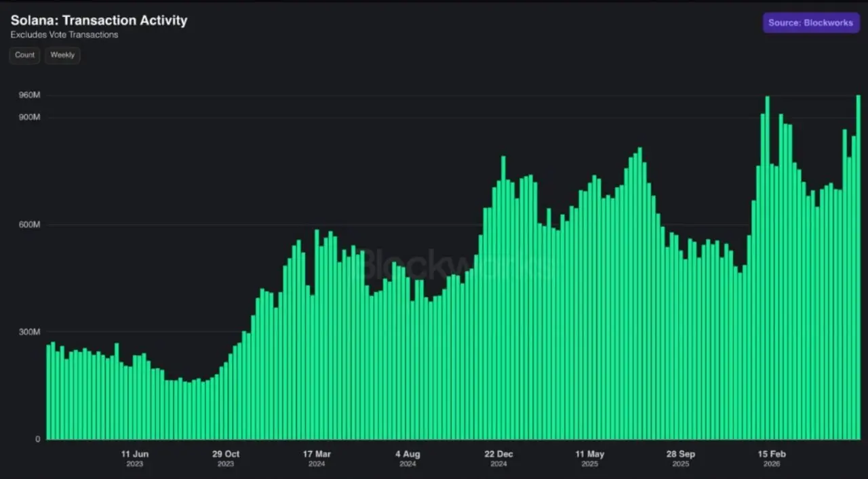Click the Excludes Vote Transactions subtitle
This screenshot has height=479, width=868.
point(64,35)
